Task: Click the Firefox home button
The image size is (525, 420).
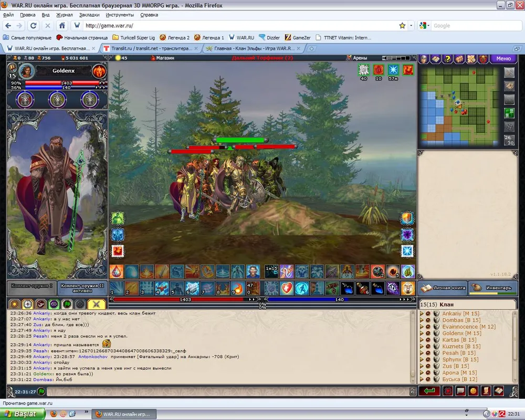Action: coord(62,25)
